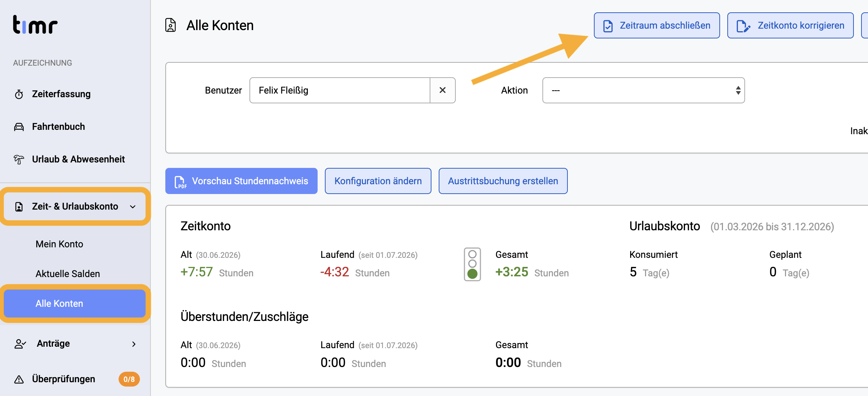The image size is (868, 396).
Task: Click the checkmark document icon in Zeitraum abschließen
Action: pyautogui.click(x=608, y=26)
